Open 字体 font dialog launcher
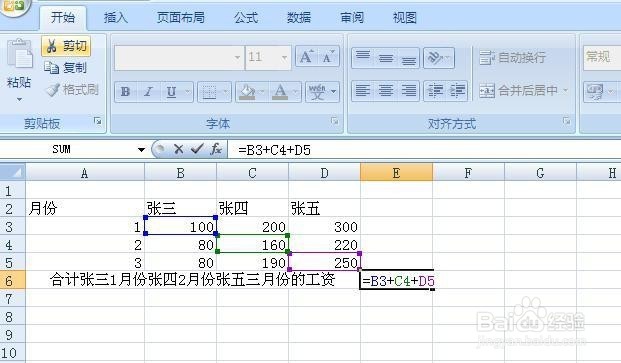 click(335, 122)
